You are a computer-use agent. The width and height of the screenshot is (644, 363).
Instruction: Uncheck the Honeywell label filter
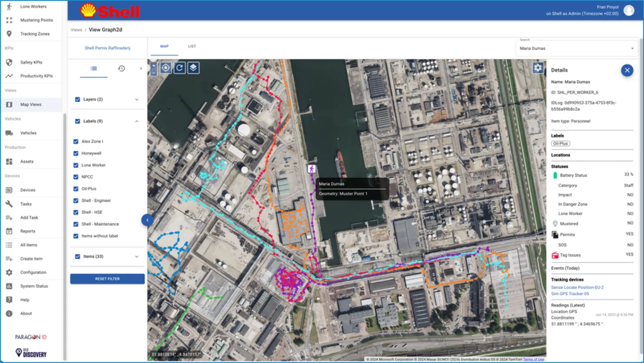click(x=76, y=153)
